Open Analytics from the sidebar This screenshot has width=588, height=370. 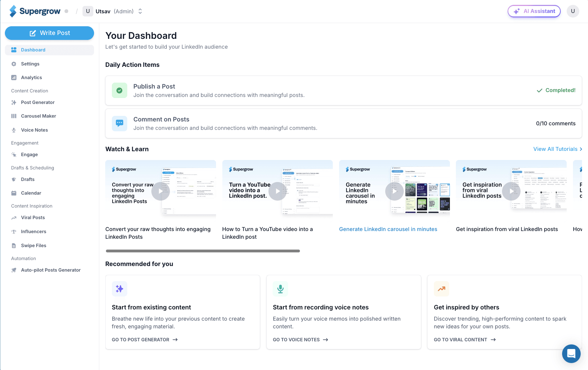click(x=49, y=78)
